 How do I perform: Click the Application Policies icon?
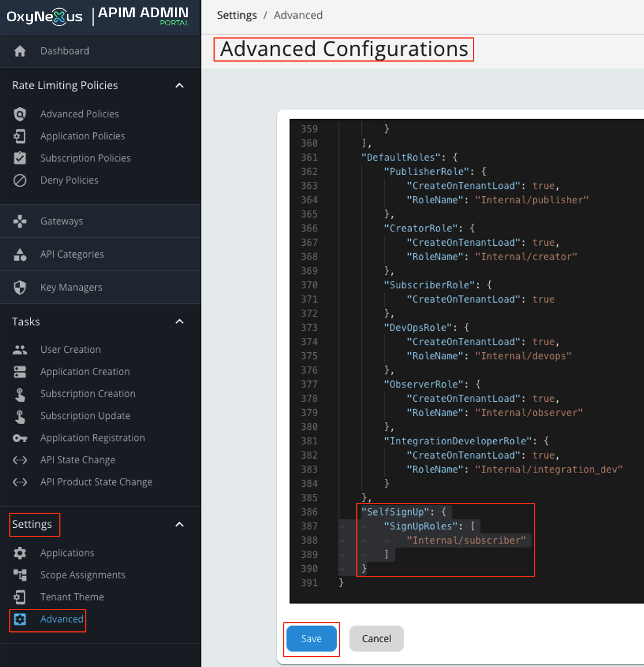[x=20, y=136]
